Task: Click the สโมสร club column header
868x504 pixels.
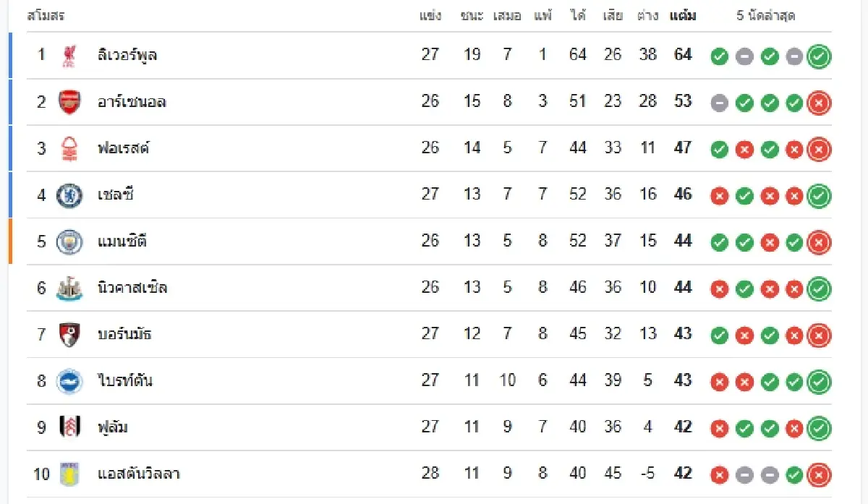Action: (46, 16)
